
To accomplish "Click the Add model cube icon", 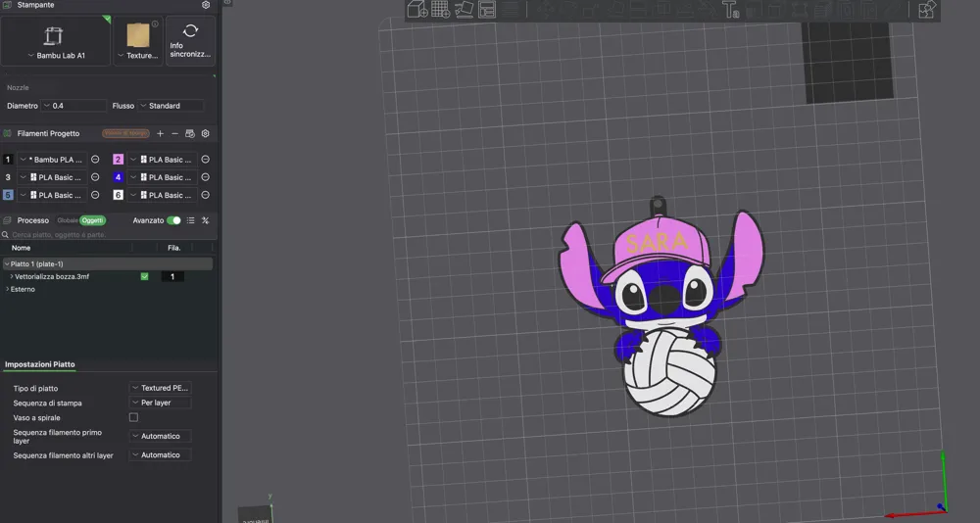I will (416, 10).
